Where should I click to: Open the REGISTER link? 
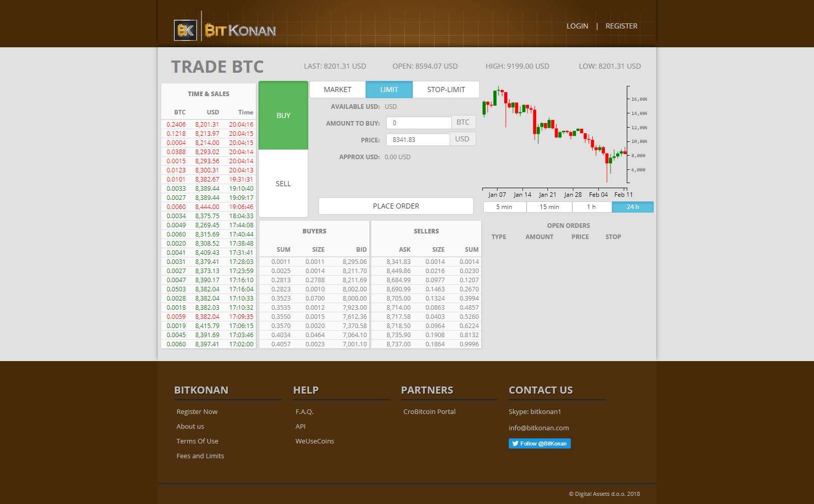(x=621, y=26)
